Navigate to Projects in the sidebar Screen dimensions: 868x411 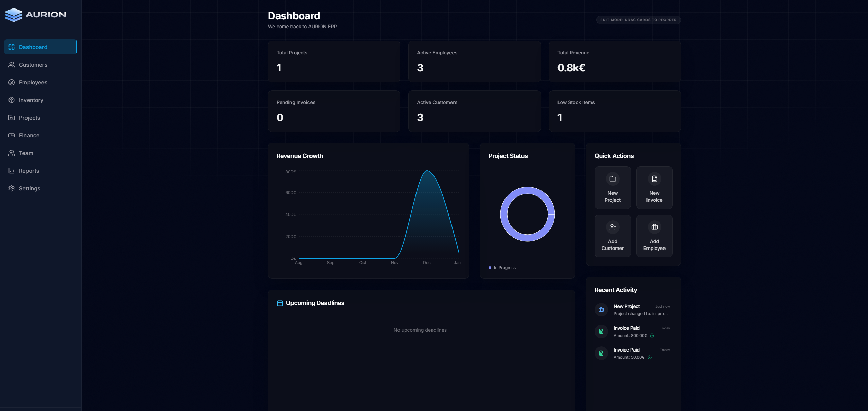coord(30,118)
